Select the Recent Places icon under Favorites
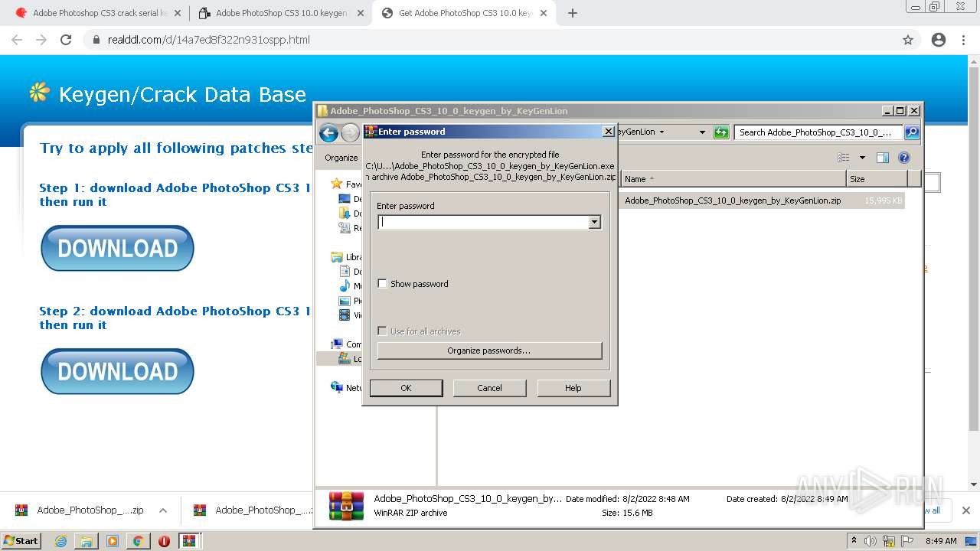Screen dimensions: 980x551 [x=345, y=228]
